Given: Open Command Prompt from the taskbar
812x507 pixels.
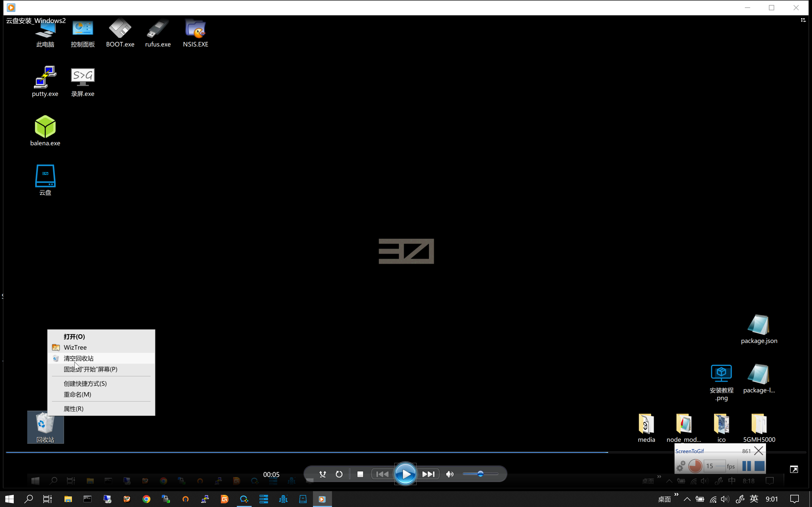Looking at the screenshot, I should 87,499.
